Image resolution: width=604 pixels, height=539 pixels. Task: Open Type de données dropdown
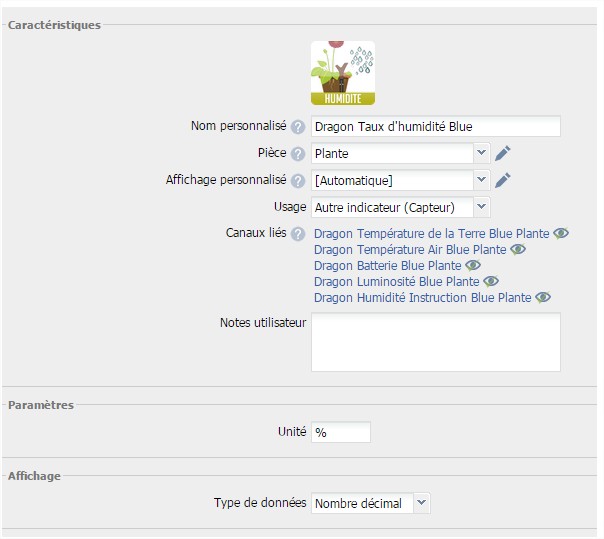tap(370, 504)
